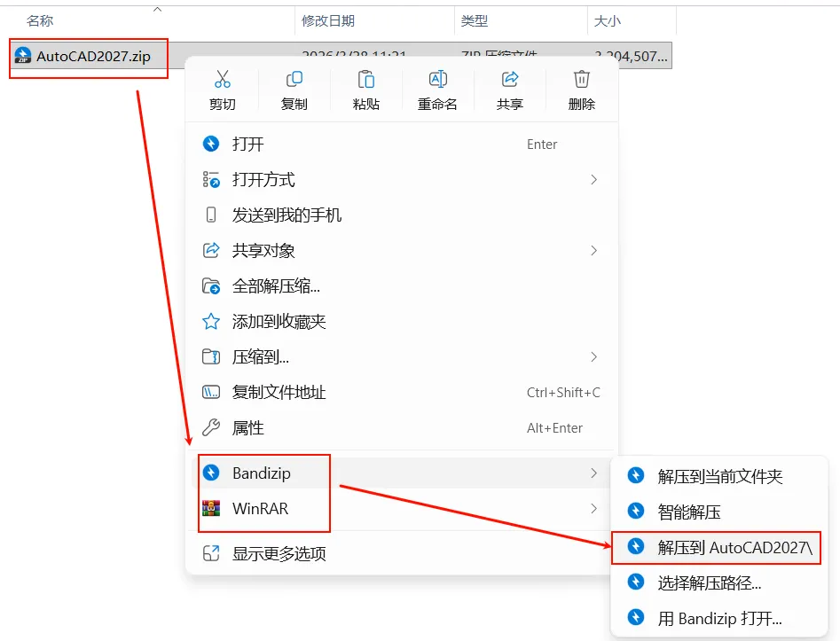This screenshot has width=840, height=641.
Task: Click the Bandizip icon beside 打开
Action: coord(211,144)
